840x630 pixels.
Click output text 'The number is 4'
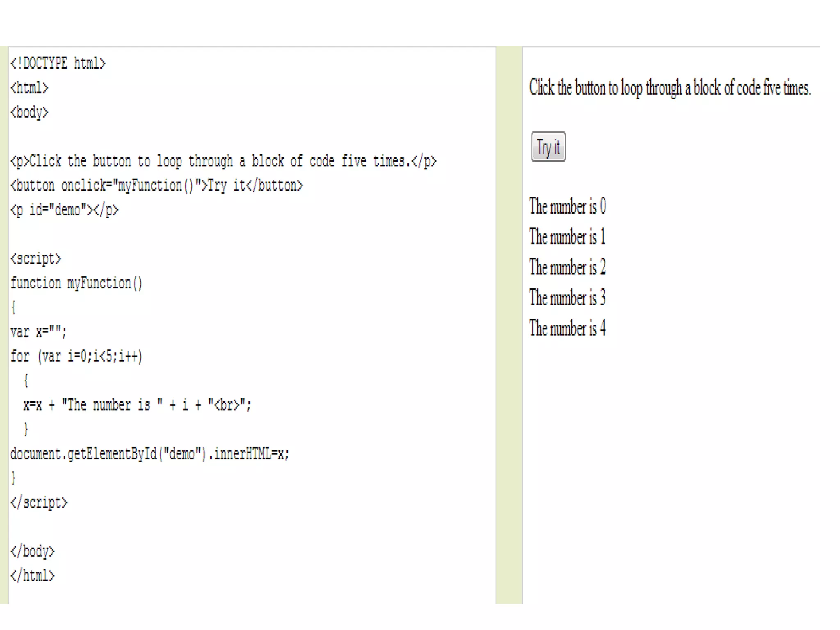pos(568,328)
